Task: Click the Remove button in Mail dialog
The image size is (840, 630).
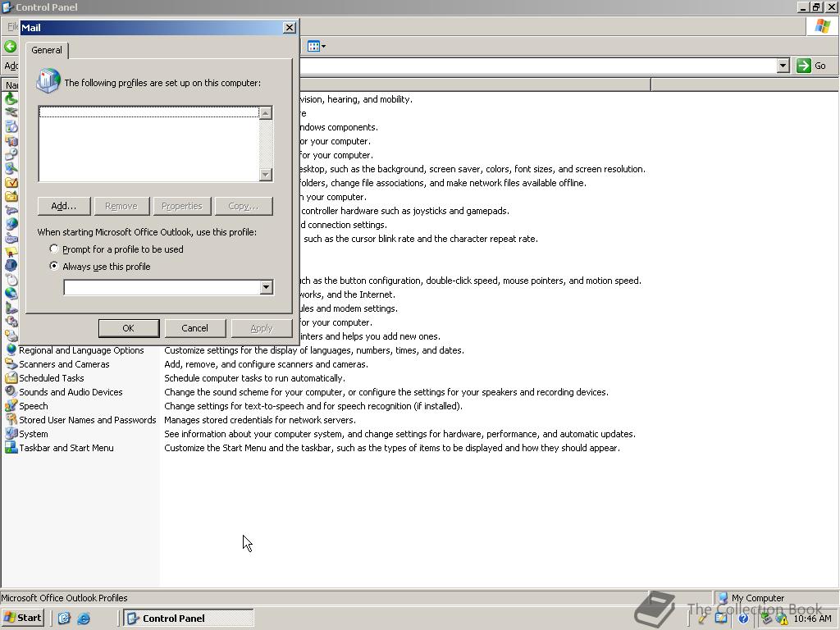Action: tap(121, 206)
